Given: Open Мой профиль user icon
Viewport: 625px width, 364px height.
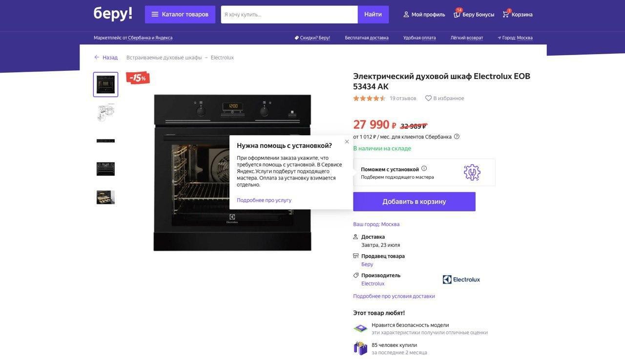Looking at the screenshot, I should 406,15.
